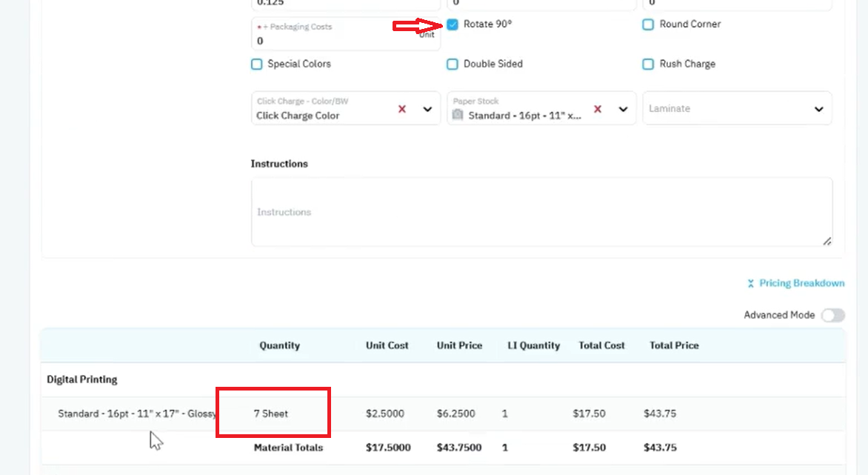Tick the Special Colors checkbox
This screenshot has height=475, width=868.
tap(256, 64)
